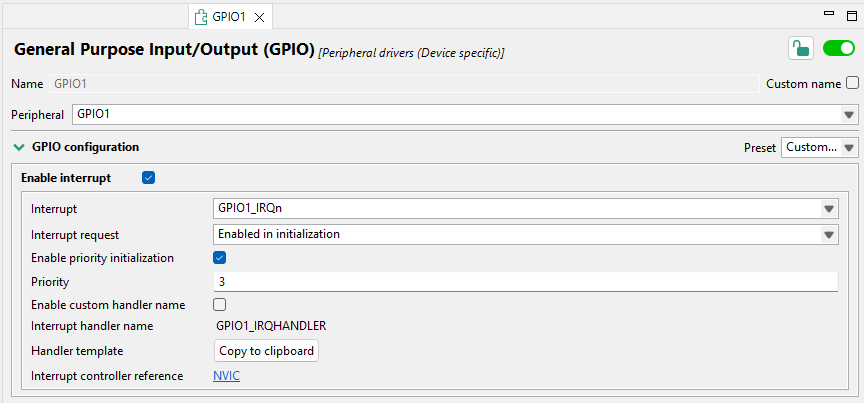Click the Copy to clipboard button
864x403 pixels.
pos(267,351)
